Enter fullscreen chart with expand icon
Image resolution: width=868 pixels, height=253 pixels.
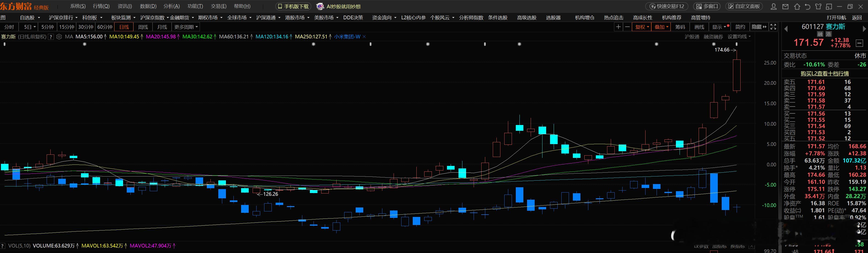(774, 27)
